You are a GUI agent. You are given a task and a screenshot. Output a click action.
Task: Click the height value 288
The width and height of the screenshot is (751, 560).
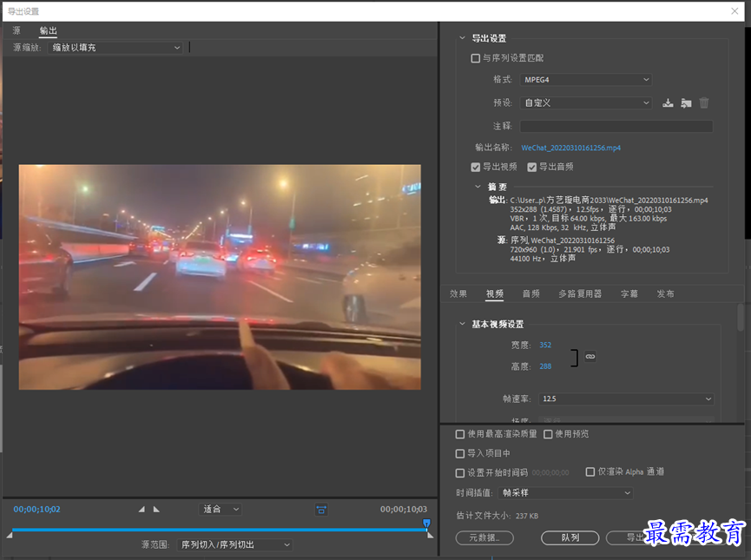(545, 366)
